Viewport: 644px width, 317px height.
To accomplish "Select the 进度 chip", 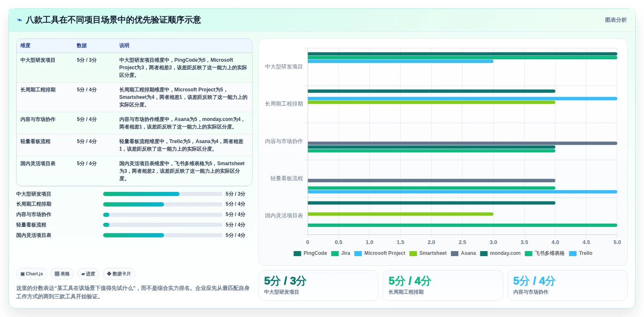I will 88,274.
